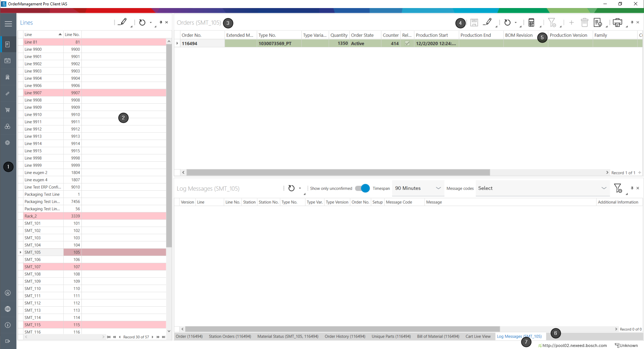Print the Orders view
The width and height of the screenshot is (644, 349).
pos(618,22)
